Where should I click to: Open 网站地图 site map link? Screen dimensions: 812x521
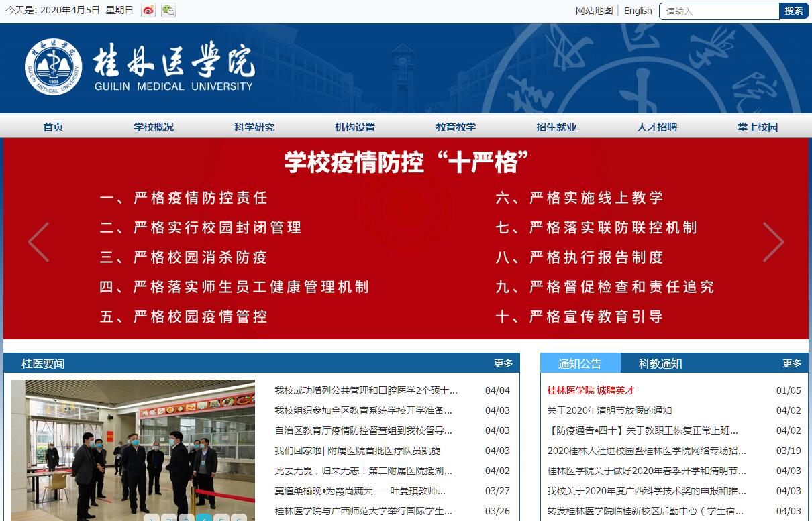pos(594,11)
